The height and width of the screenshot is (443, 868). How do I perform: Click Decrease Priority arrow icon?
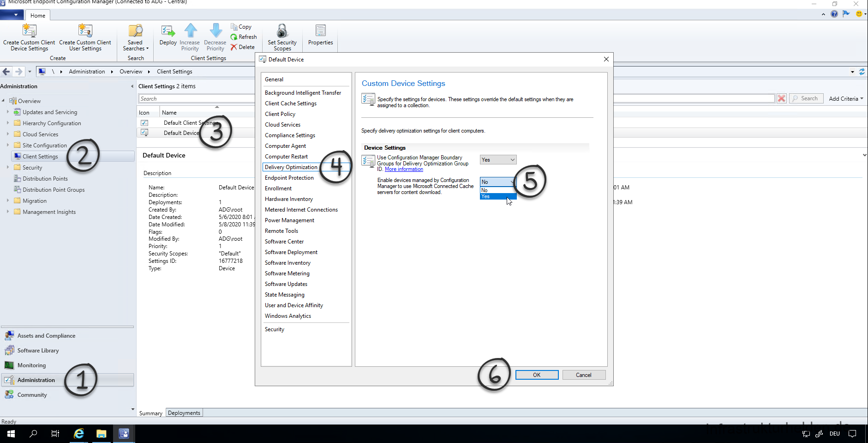coord(216,30)
